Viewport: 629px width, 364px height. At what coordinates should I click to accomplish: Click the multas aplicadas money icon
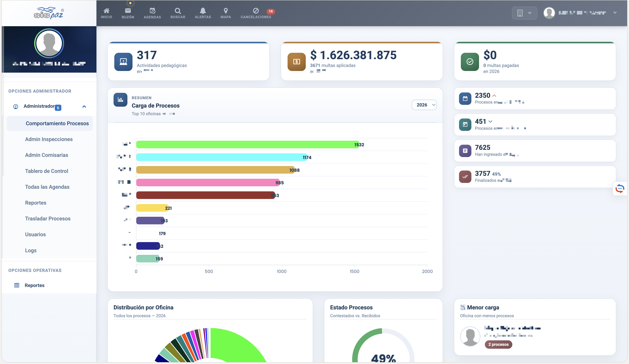[x=296, y=62]
